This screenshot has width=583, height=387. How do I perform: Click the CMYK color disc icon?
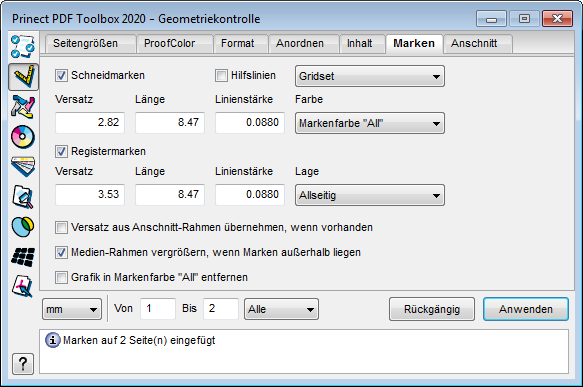coord(23,137)
